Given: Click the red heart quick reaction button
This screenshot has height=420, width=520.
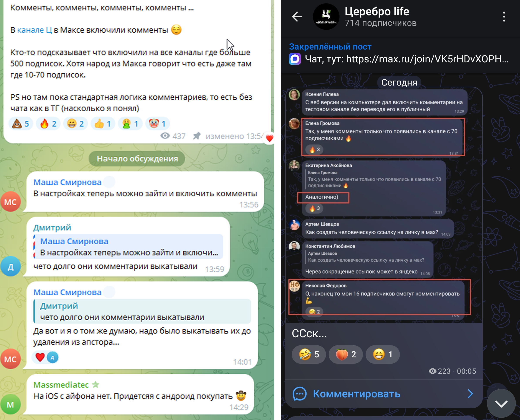Looking at the screenshot, I should click(x=269, y=138).
